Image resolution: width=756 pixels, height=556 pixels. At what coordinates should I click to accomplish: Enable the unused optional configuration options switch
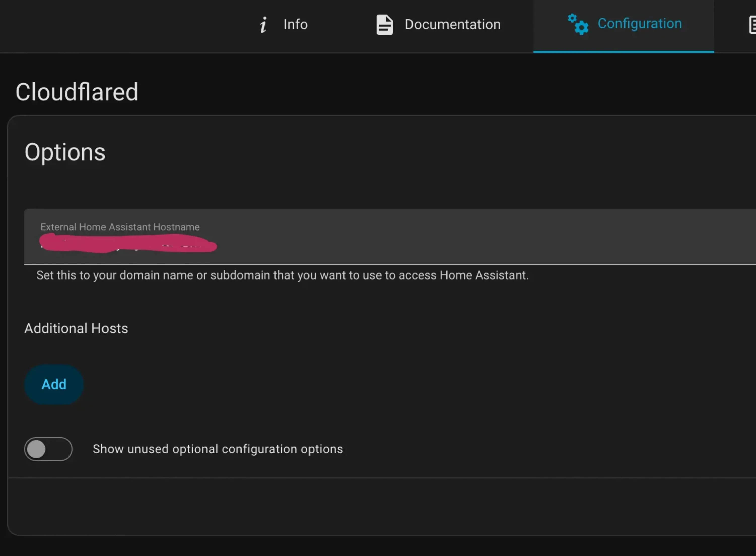[48, 449]
